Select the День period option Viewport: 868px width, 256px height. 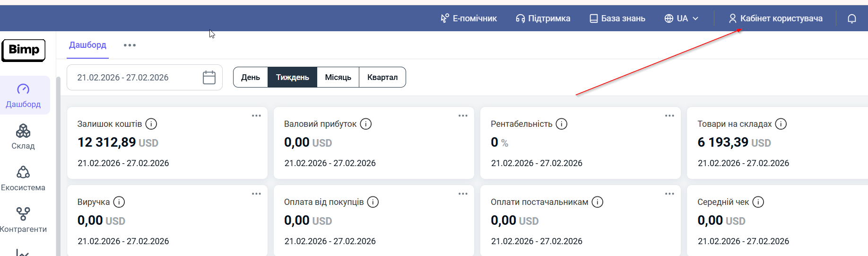click(x=251, y=78)
